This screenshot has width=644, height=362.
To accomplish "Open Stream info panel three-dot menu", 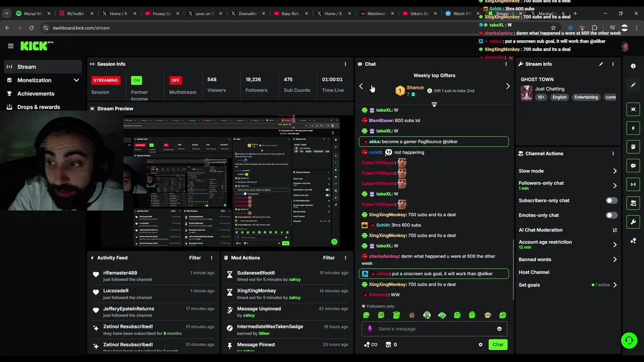I will (613, 64).
